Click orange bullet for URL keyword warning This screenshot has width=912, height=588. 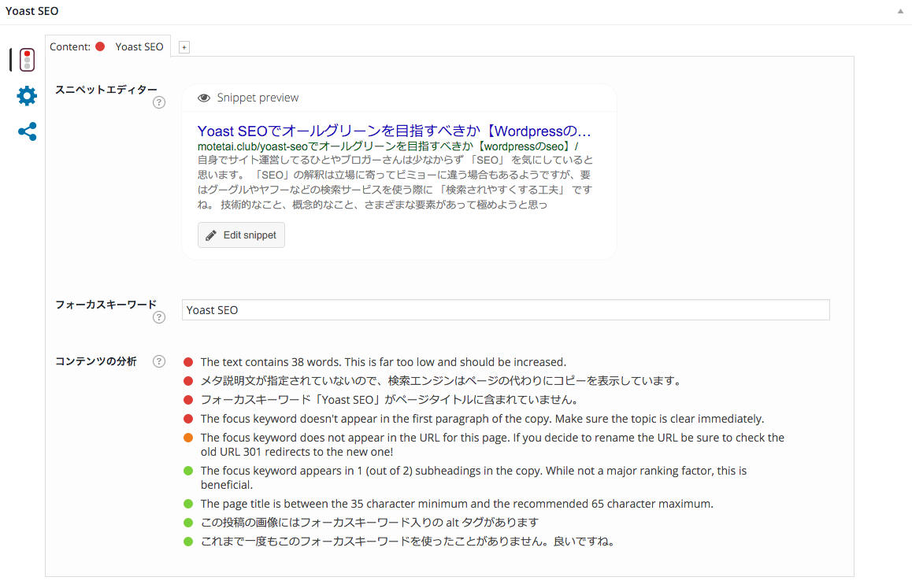pos(188,438)
